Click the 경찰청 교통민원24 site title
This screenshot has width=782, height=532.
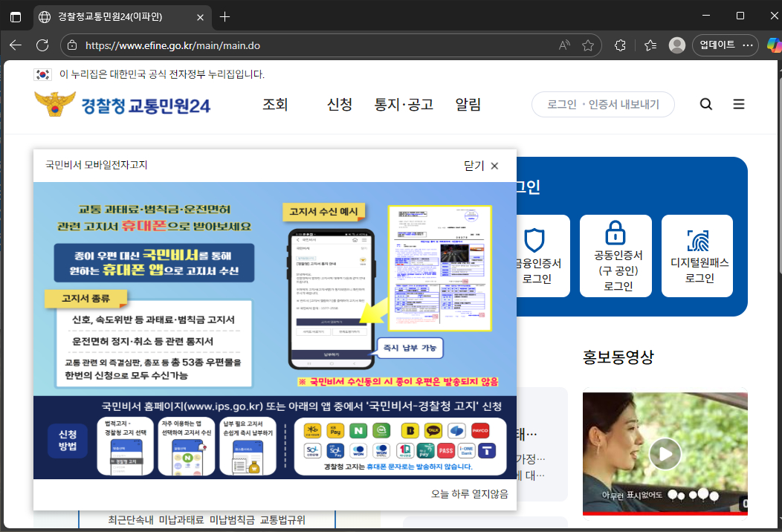(146, 106)
